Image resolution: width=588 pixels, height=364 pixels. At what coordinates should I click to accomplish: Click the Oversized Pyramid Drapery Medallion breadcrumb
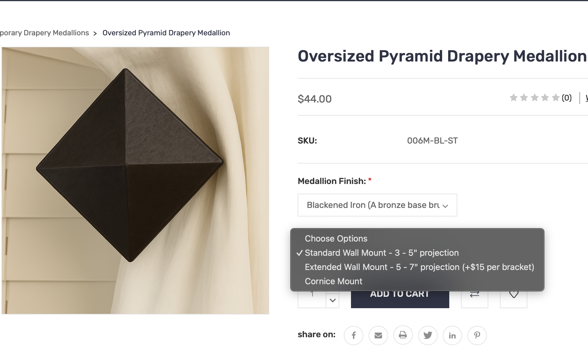coord(166,33)
